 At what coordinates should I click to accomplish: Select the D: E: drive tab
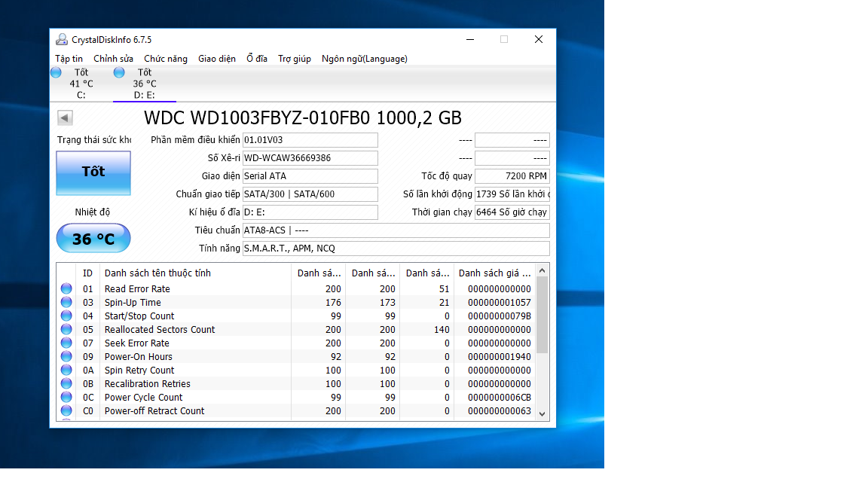tap(145, 84)
